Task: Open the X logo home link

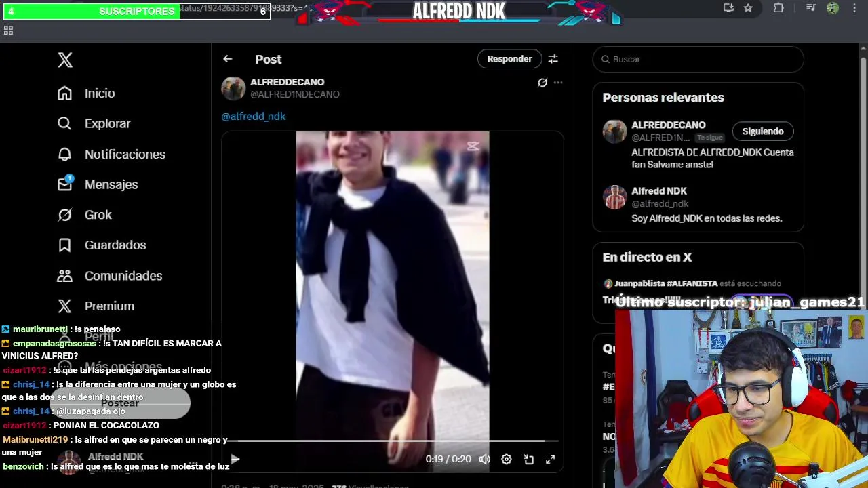Action: pyautogui.click(x=65, y=60)
